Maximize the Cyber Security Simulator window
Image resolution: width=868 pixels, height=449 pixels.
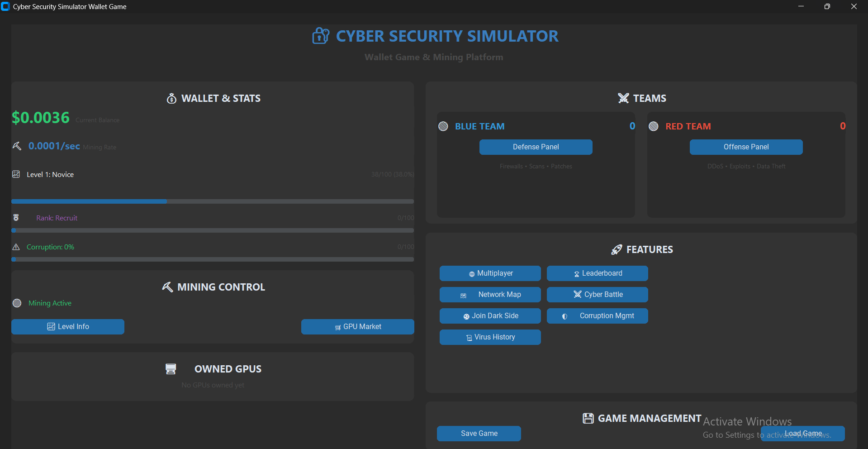click(827, 6)
